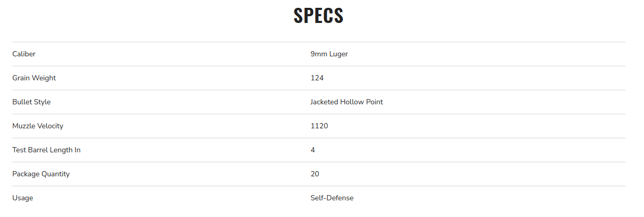The width and height of the screenshot is (644, 217).
Task: Click the package quantity value 20
Action: 315,174
